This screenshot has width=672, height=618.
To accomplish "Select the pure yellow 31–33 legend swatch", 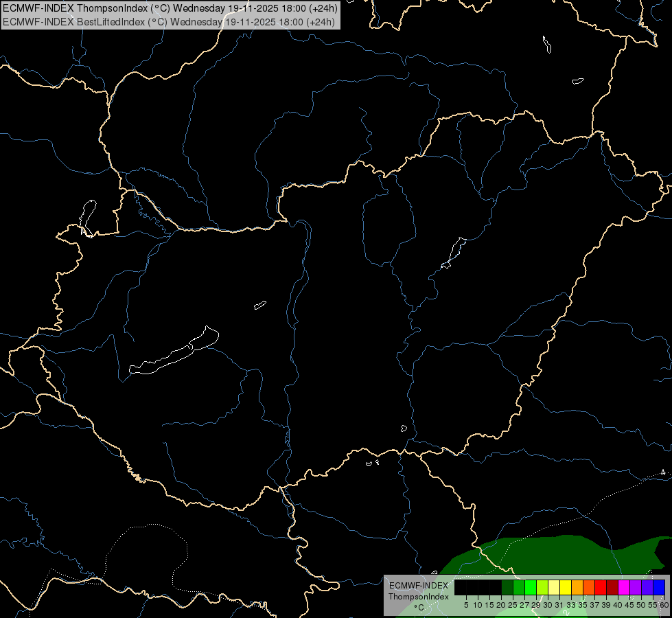I will (566, 587).
